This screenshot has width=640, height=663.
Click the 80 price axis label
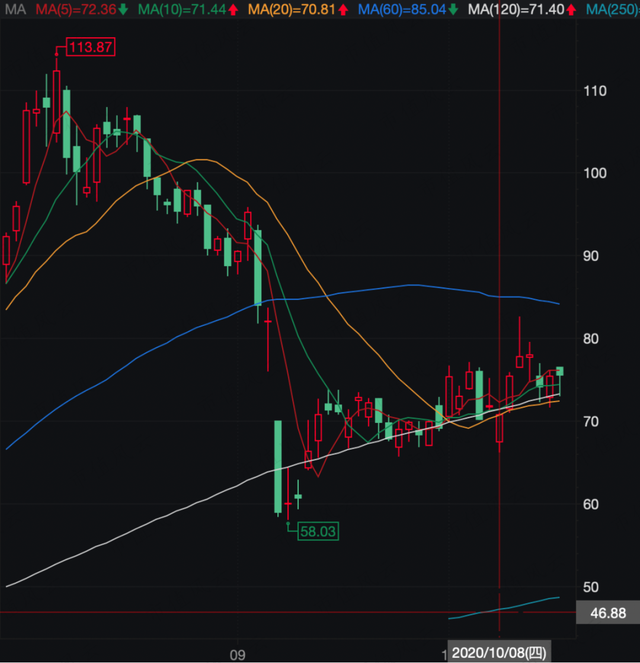click(x=591, y=339)
